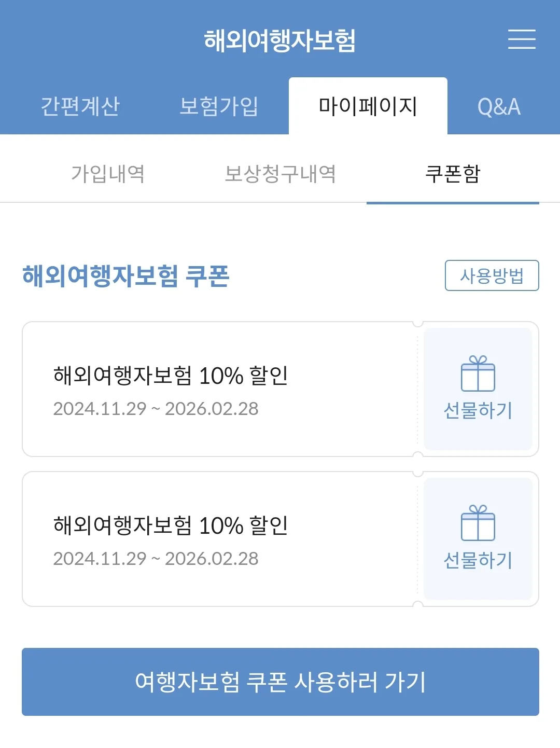Select the 마이페이지 tab
The height and width of the screenshot is (748, 560).
pyautogui.click(x=368, y=106)
